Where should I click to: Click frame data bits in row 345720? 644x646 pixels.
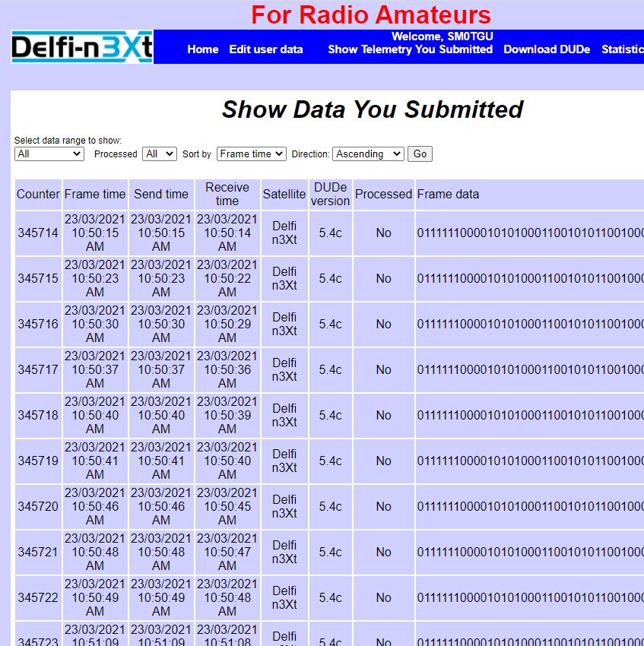point(530,507)
